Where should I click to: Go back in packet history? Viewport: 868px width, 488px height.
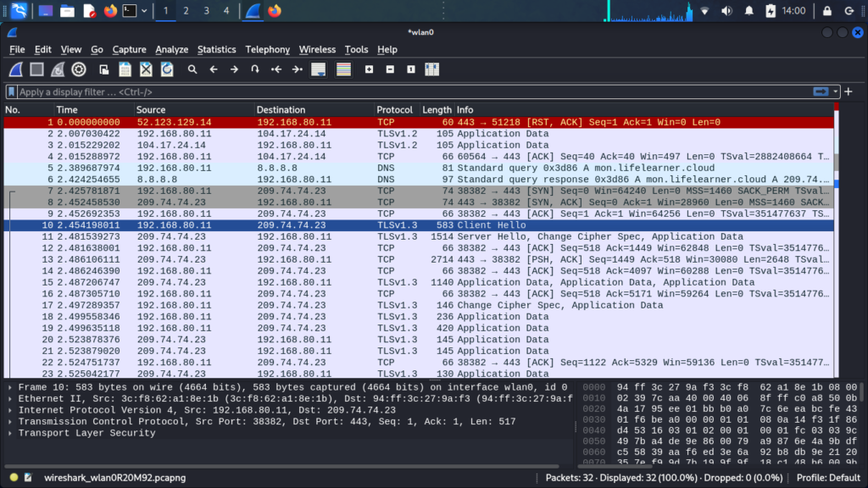click(x=214, y=69)
